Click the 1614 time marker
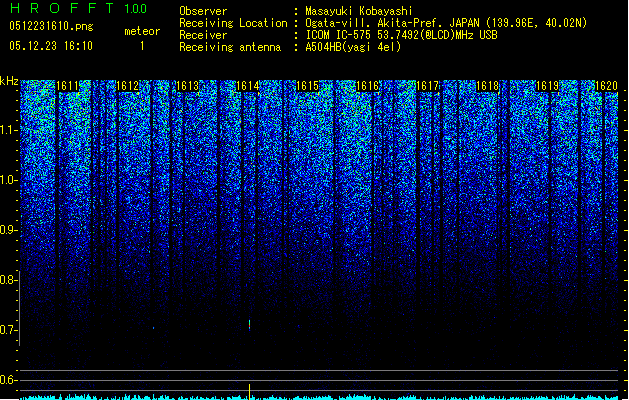 point(248,86)
